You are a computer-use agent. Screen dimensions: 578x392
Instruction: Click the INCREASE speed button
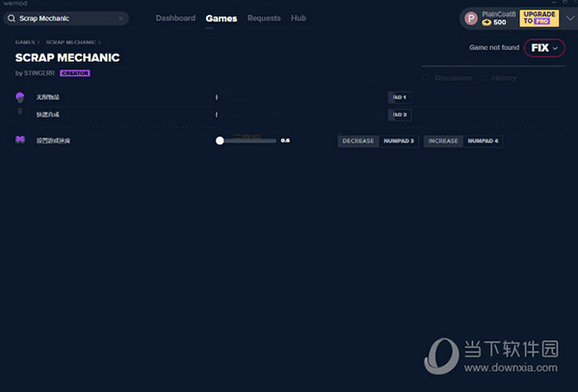(x=443, y=142)
